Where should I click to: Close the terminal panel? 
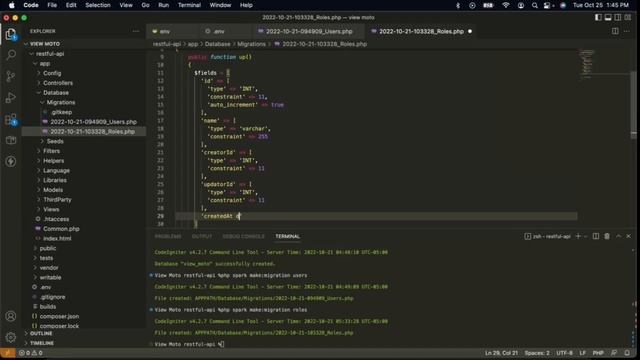pos(629,236)
